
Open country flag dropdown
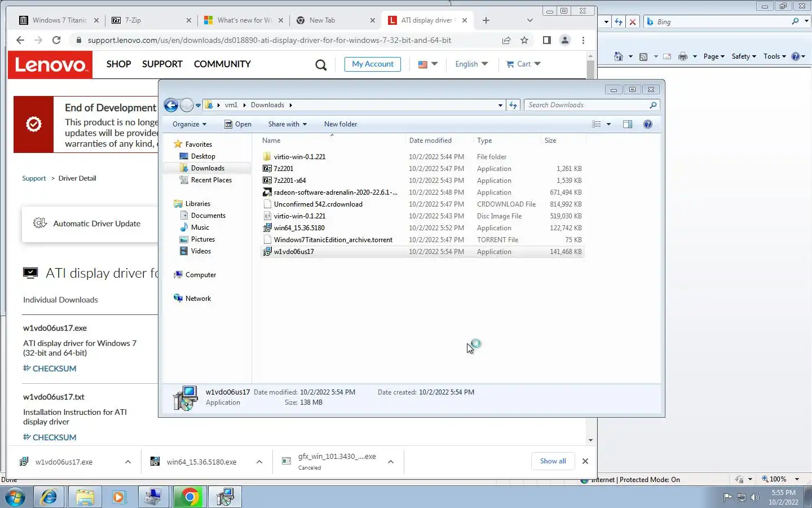pyautogui.click(x=428, y=64)
